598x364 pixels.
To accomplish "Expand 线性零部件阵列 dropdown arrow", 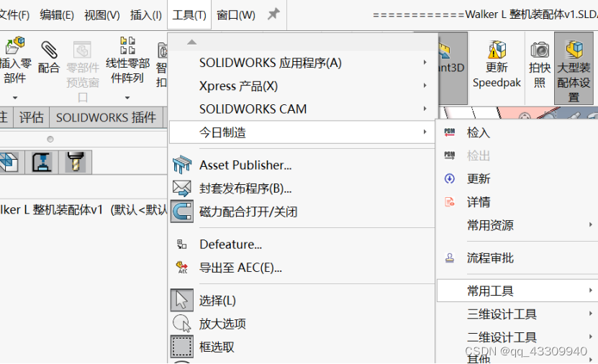I will click(x=127, y=98).
